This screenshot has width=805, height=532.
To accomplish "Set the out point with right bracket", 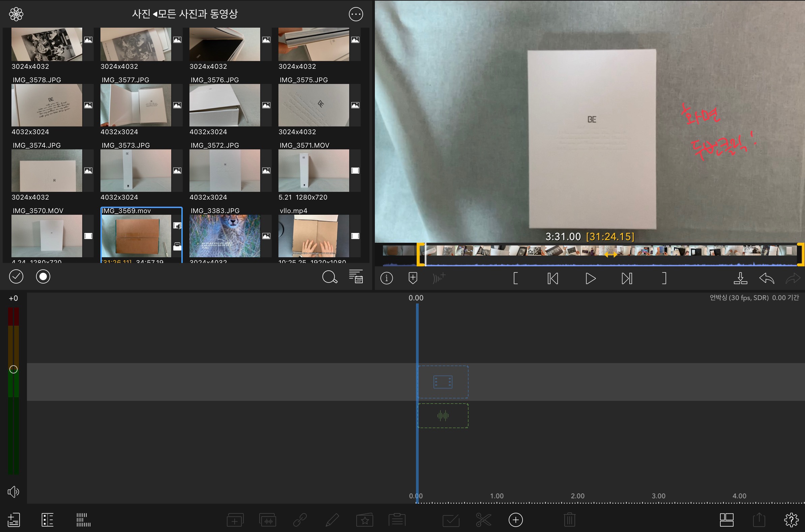I will (x=664, y=278).
